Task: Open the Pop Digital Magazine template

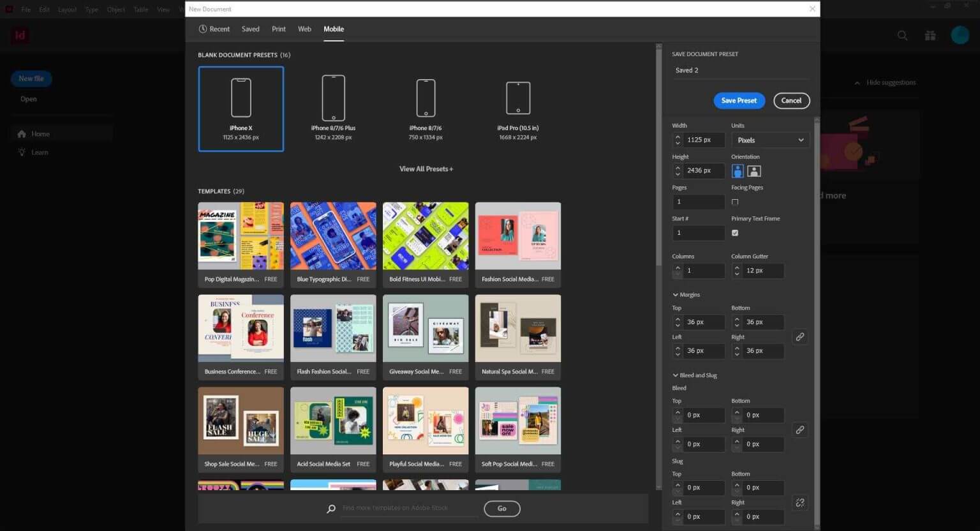Action: 241,235
